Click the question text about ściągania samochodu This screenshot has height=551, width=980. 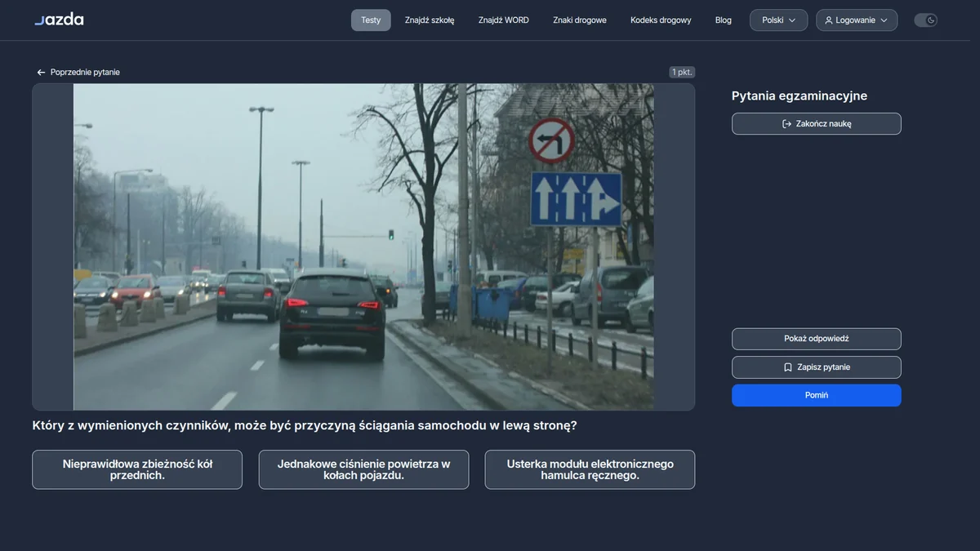(305, 425)
